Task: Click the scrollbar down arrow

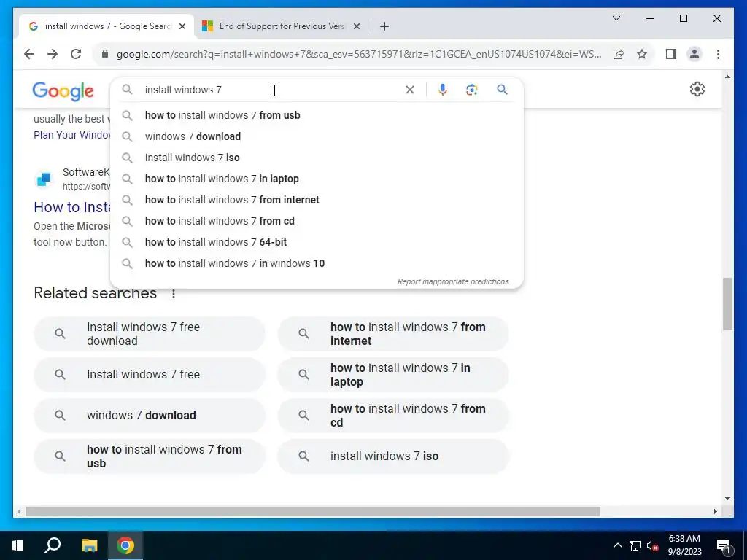Action: coord(727,499)
